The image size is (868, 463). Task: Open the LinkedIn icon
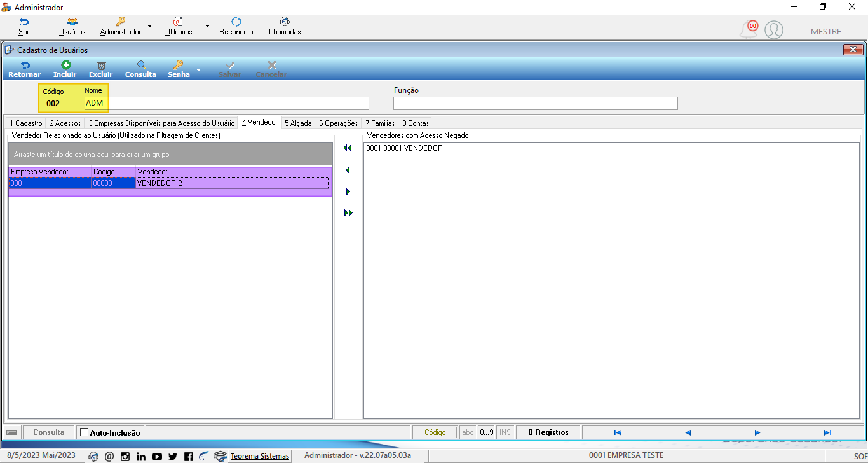[141, 456]
